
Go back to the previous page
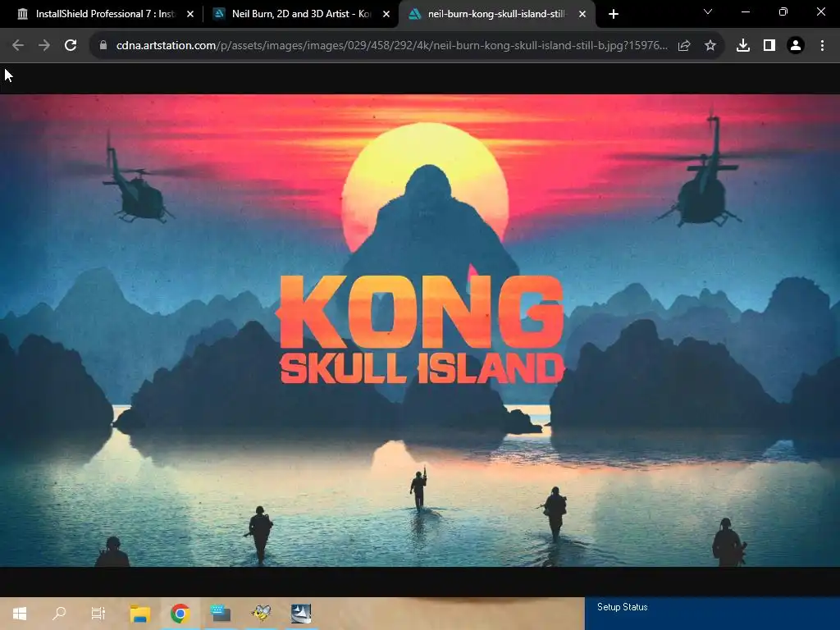pyautogui.click(x=18, y=46)
